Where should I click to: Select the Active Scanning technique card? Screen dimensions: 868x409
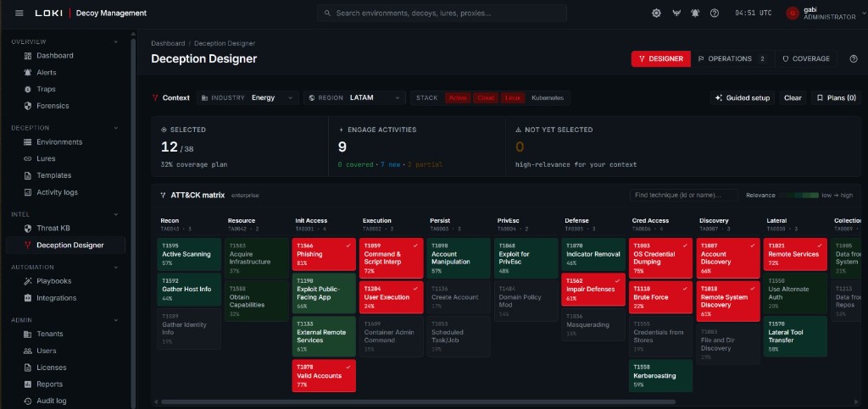click(x=189, y=254)
